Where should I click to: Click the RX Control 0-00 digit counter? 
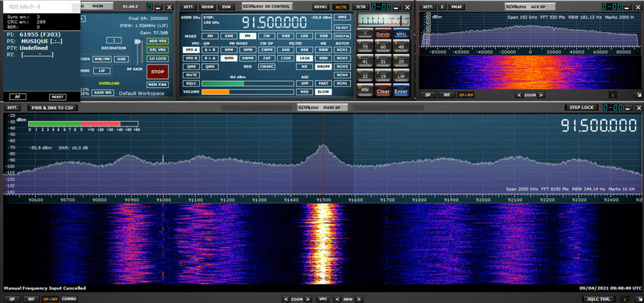pyautogui.click(x=381, y=7)
